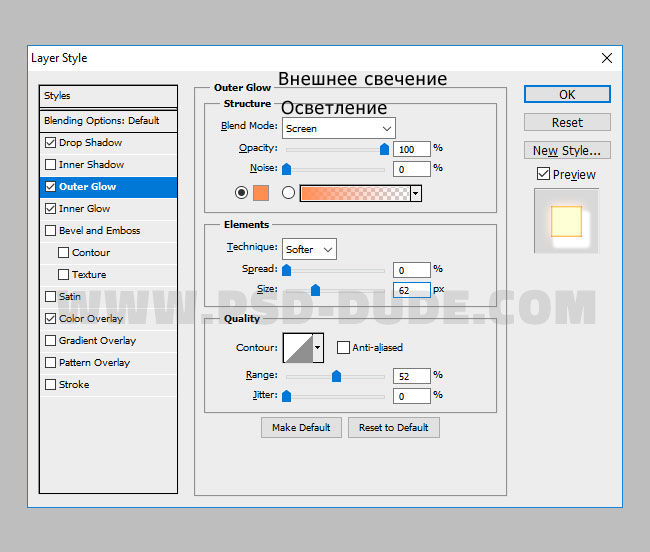
Task: Click the Reset to Default button
Action: point(394,427)
